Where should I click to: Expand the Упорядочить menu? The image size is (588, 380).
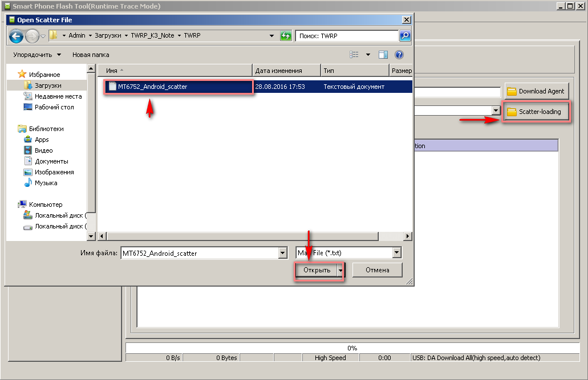click(37, 55)
